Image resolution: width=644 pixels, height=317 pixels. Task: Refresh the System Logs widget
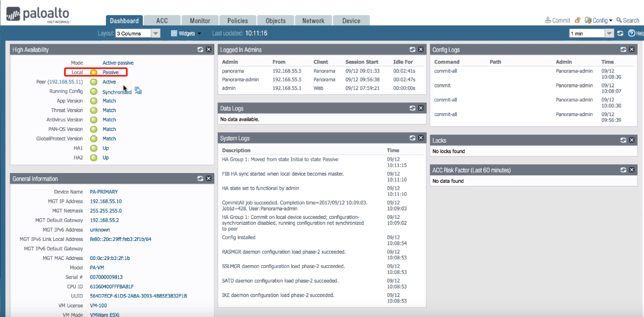tap(412, 139)
